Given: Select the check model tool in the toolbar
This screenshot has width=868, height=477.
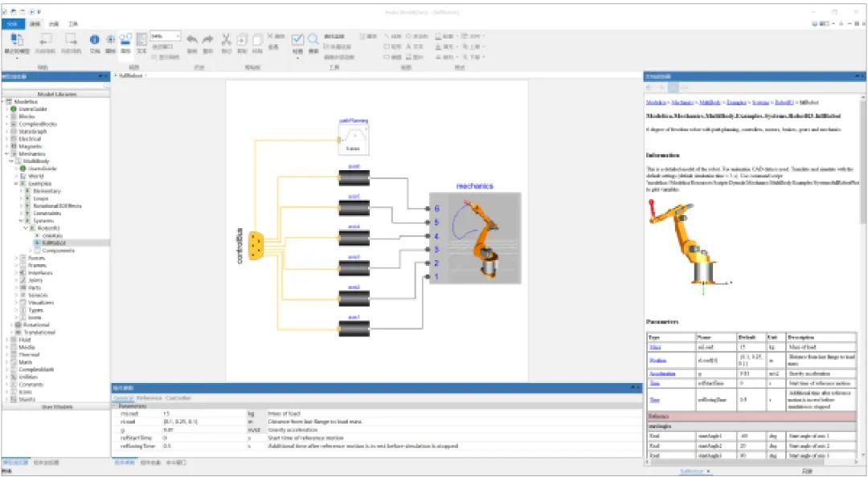Looking at the screenshot, I should [x=297, y=40].
